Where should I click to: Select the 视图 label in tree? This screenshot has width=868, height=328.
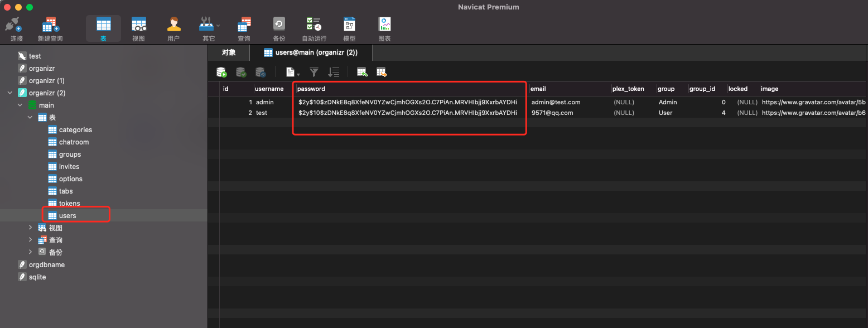point(56,228)
